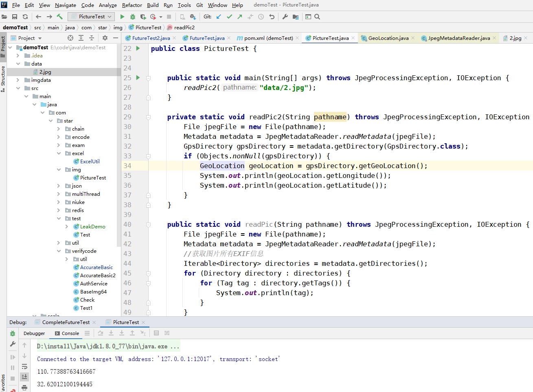
Task: Switch to the GeoLocation.java tab
Action: coord(388,38)
